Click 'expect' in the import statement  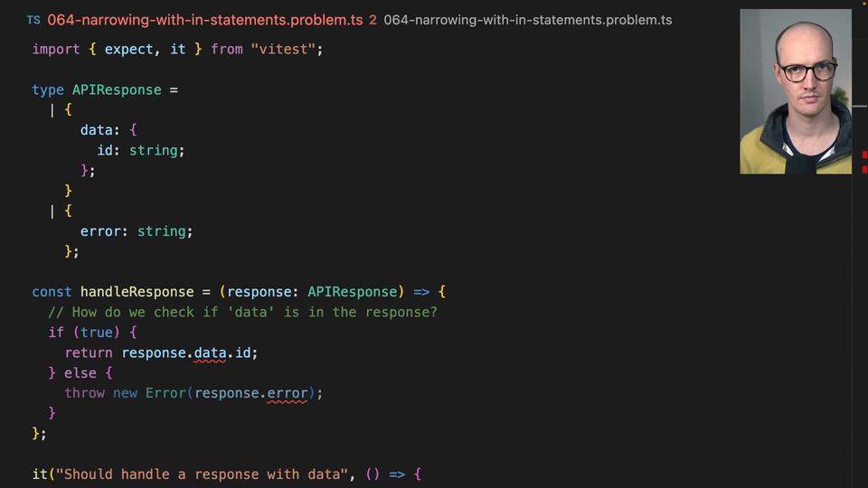coord(129,49)
